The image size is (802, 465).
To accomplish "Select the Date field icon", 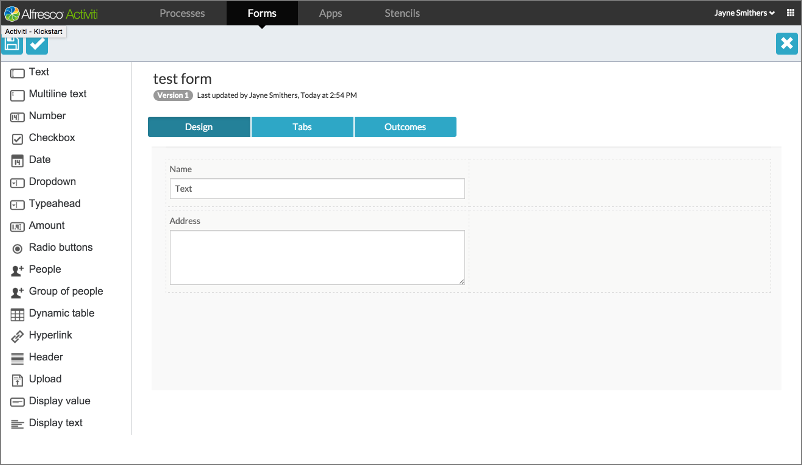I will 17,161.
